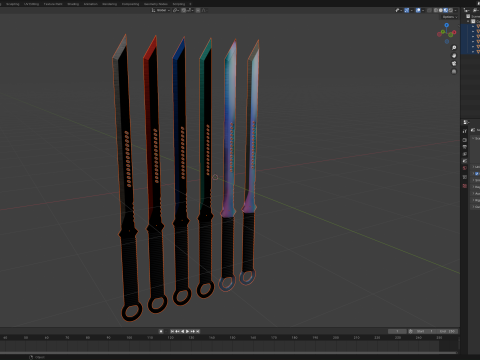Open the Animation workspace tab

pyautogui.click(x=90, y=4)
